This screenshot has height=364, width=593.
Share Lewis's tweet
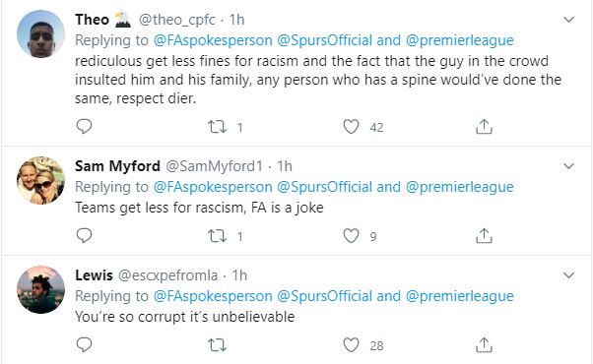484,344
